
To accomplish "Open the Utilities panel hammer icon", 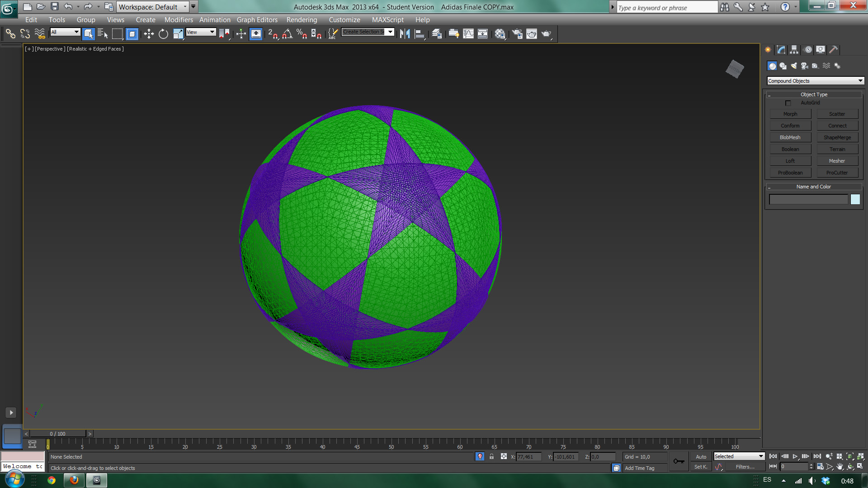I will click(834, 50).
